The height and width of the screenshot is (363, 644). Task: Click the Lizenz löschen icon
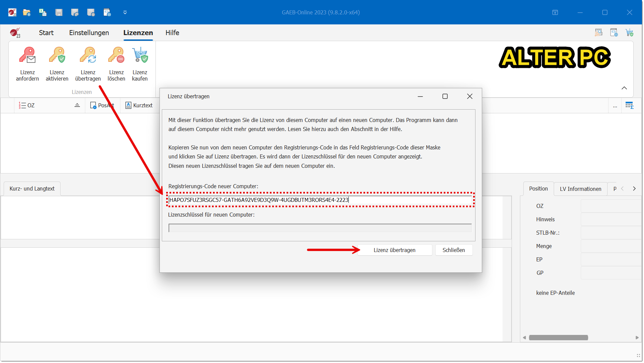tap(116, 55)
